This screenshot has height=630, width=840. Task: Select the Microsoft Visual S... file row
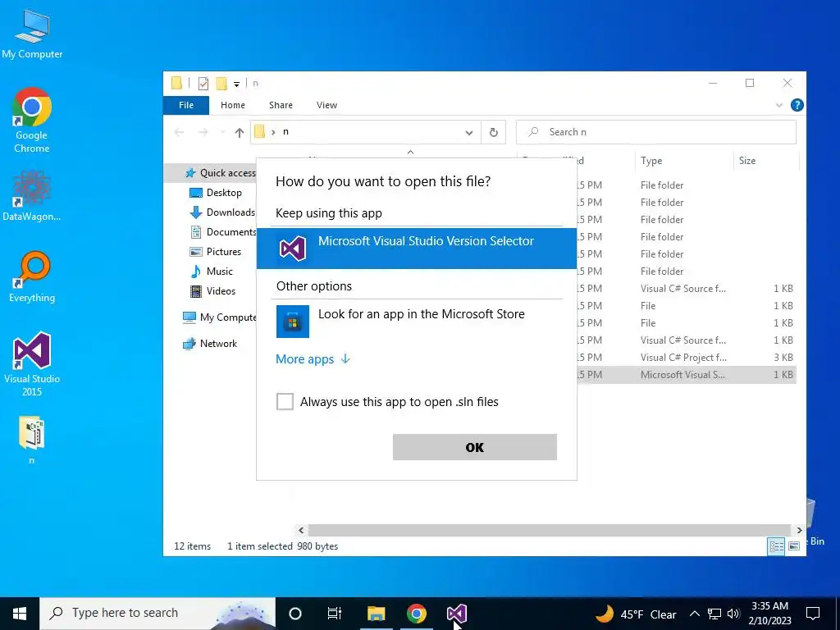tap(687, 374)
